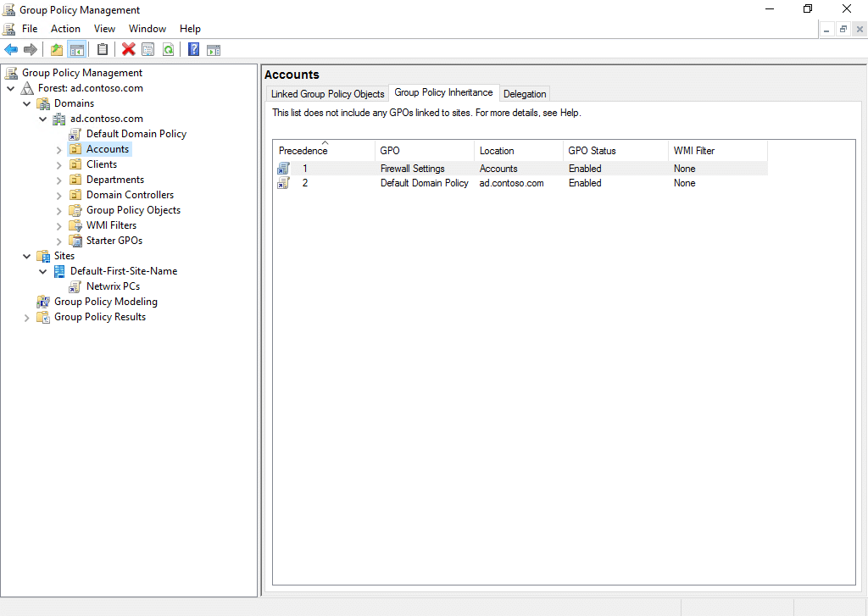Expand the Departments OU node
This screenshot has height=616, width=868.
click(58, 180)
